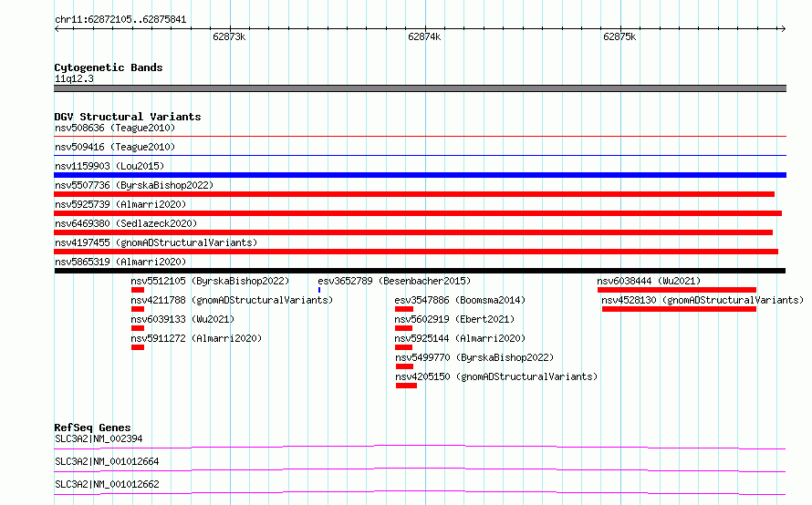This screenshot has width=812, height=505.
Task: Select the 11q12.3 cytogenetic band bar
Action: tap(420, 88)
